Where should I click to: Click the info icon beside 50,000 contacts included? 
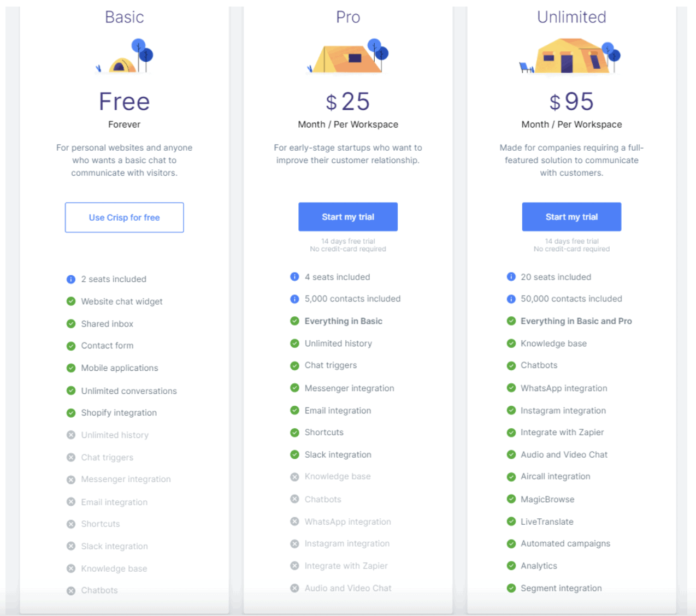tap(511, 299)
